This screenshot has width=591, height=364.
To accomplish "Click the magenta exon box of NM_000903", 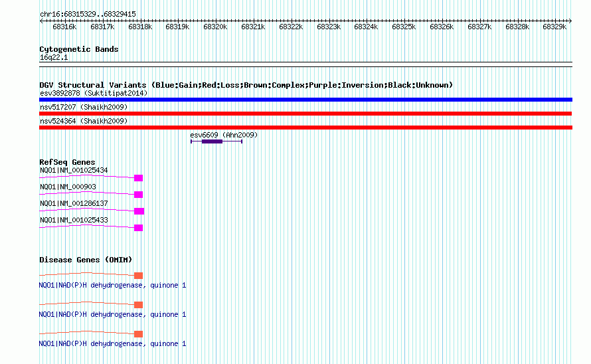I will (138, 195).
